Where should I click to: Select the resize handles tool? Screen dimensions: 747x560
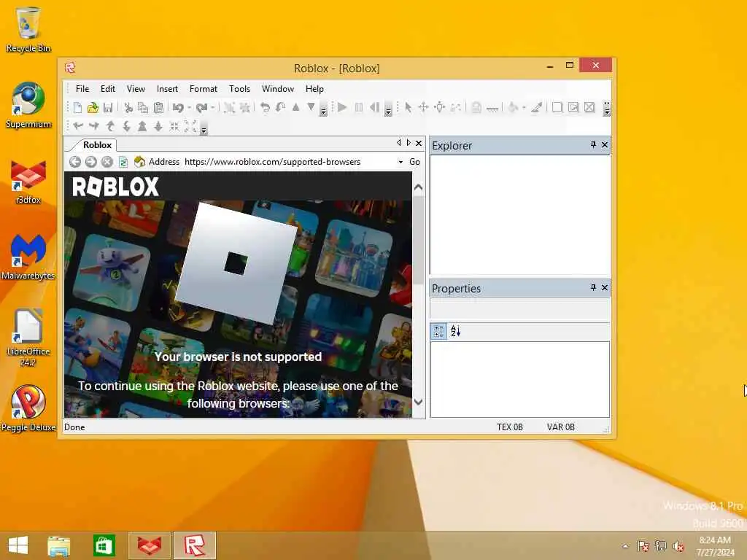(x=440, y=107)
